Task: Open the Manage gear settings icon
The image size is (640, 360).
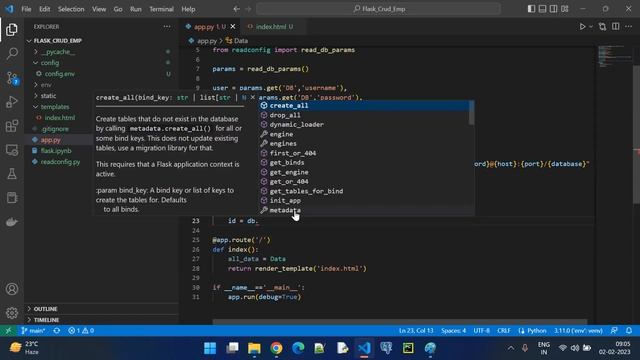Action: click(x=12, y=313)
